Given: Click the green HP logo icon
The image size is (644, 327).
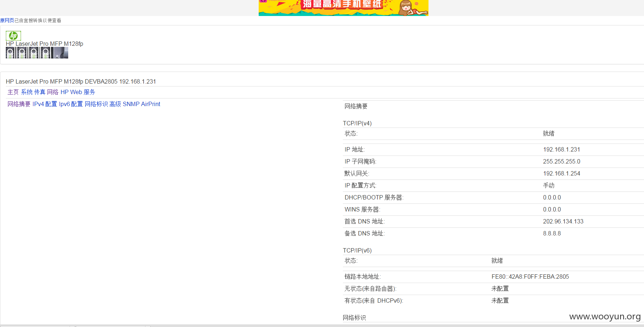Looking at the screenshot, I should pos(13,36).
